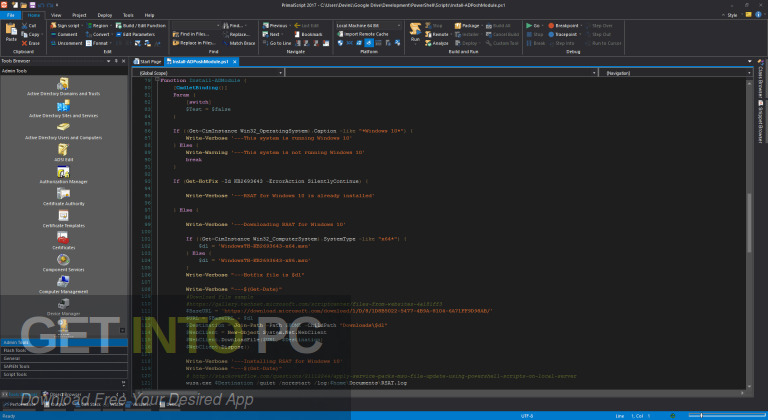The width and height of the screenshot is (768, 420).
Task: Click the Remote button in Build and Run
Action: point(437,34)
